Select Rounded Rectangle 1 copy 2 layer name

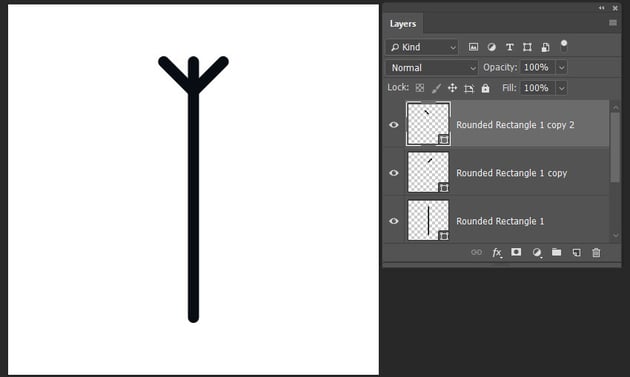pos(515,125)
